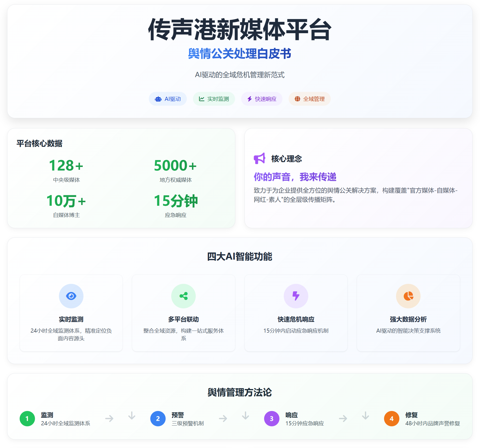480x448 pixels.
Task: Click the 5000+ 地方权威媒体 statistic
Action: pos(176,170)
